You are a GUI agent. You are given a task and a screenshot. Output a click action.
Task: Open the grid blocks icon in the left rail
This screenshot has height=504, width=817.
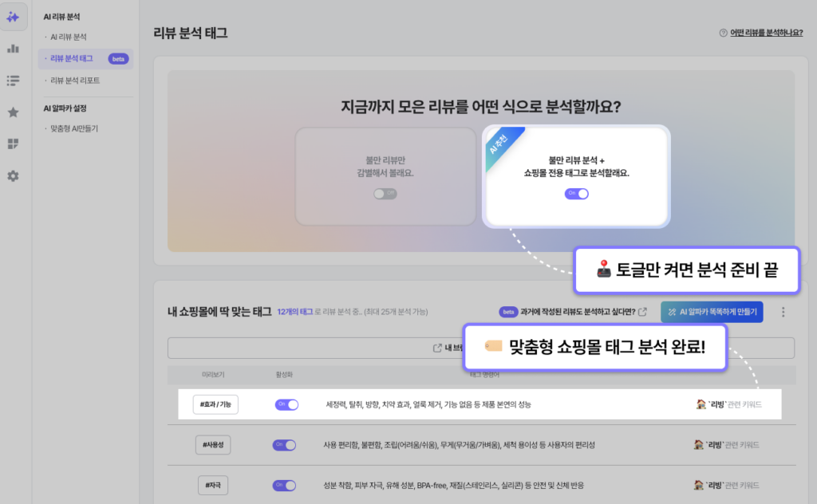point(13,144)
